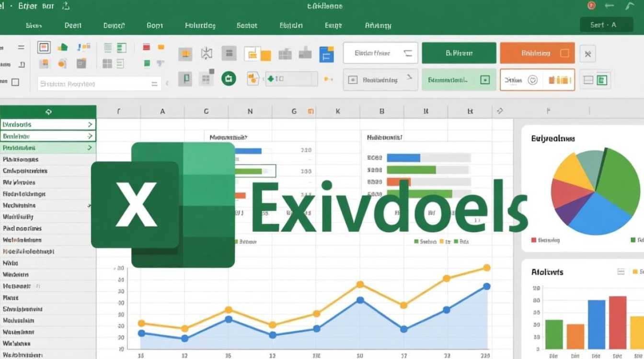Viewport: 644px width, 359px height.
Task: Select the framed clipboard icon at the ribbon's left
Action: click(x=44, y=47)
